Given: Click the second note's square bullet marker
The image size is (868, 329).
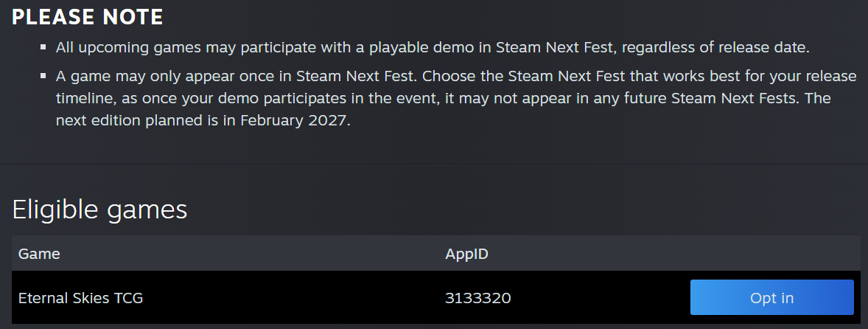Looking at the screenshot, I should click(x=43, y=77).
